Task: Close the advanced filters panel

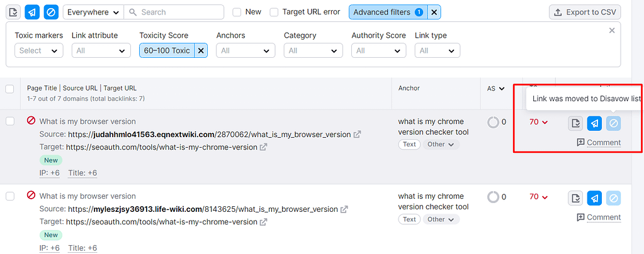Action: tap(612, 30)
